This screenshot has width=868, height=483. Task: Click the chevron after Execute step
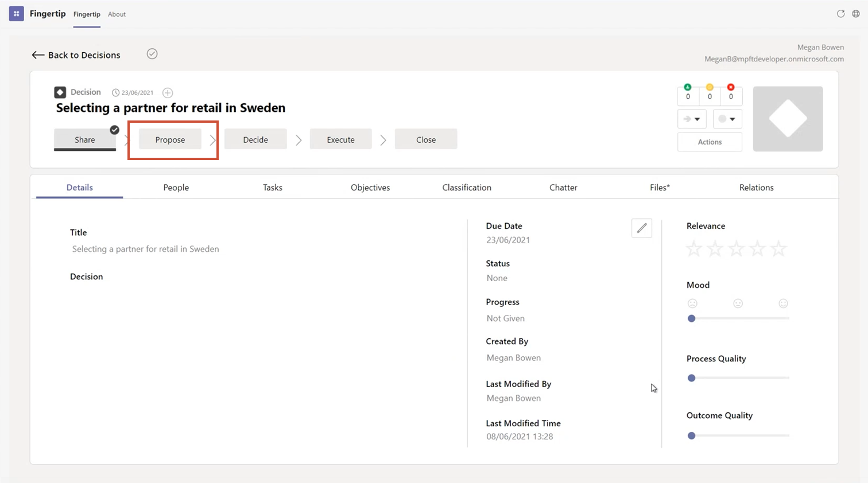point(383,140)
